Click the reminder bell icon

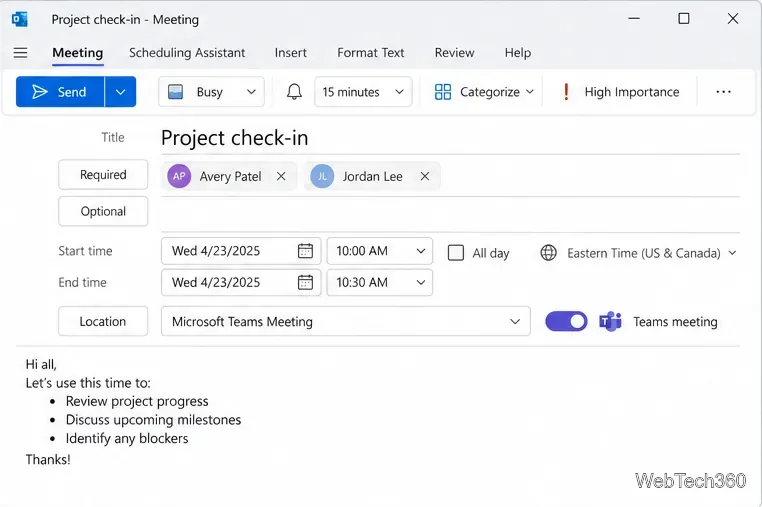pos(294,92)
